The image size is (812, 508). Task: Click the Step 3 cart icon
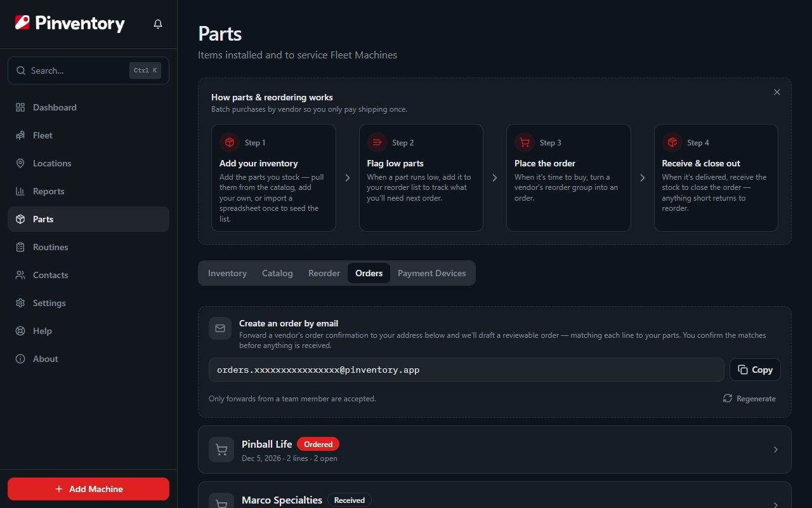click(x=525, y=142)
